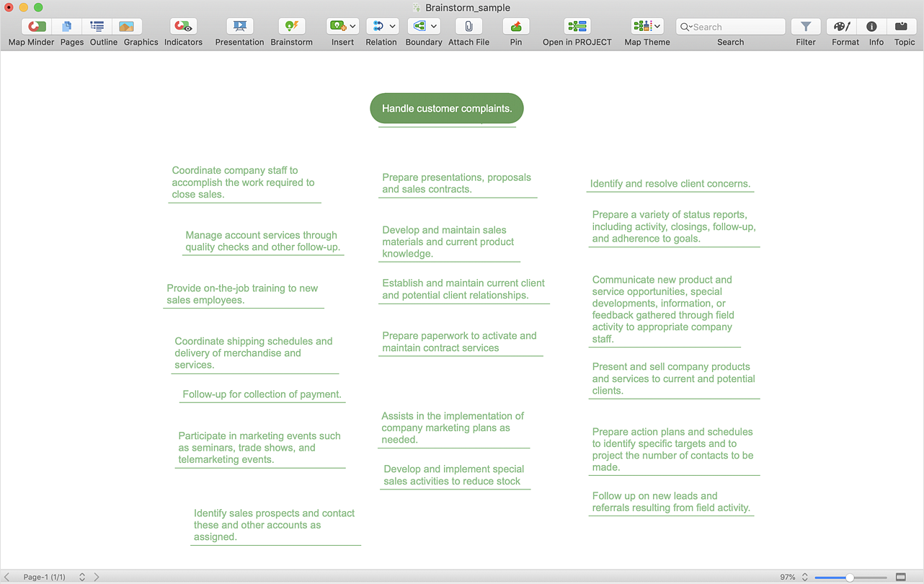Select "Develop and maintain sales materials" topic
The image size is (924, 584).
[x=448, y=242]
